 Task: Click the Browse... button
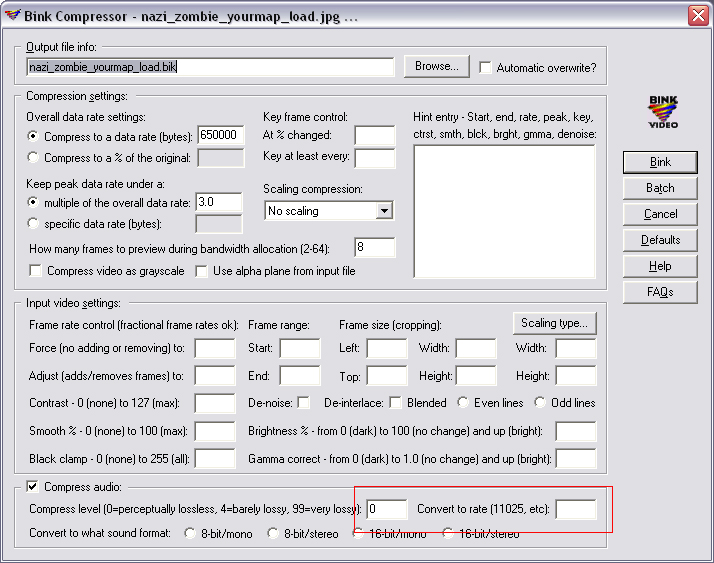437,67
